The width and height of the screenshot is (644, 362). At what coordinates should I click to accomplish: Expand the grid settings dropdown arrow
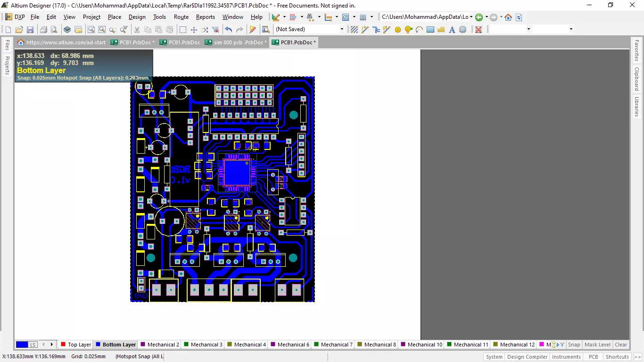(372, 17)
